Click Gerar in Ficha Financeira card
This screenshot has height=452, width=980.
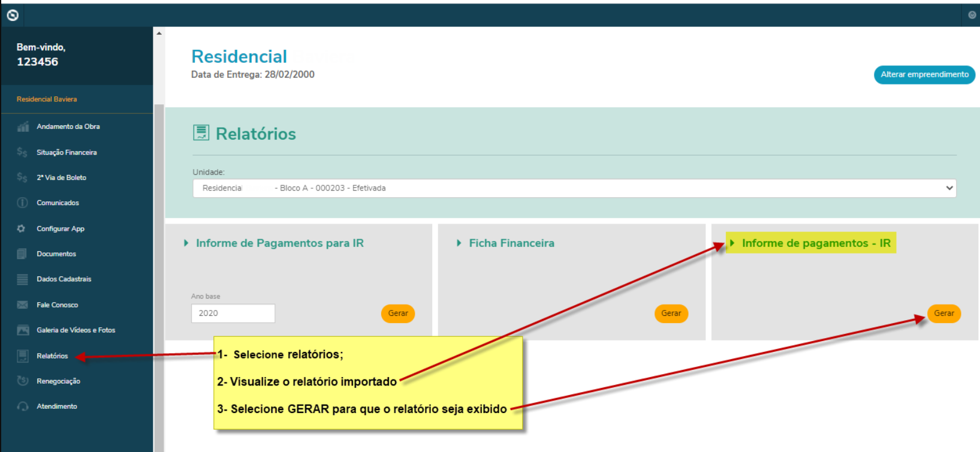click(671, 313)
